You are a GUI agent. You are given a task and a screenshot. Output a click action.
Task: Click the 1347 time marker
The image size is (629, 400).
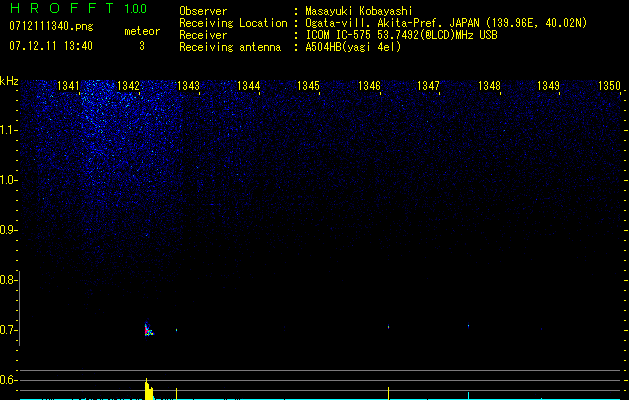pyautogui.click(x=428, y=86)
